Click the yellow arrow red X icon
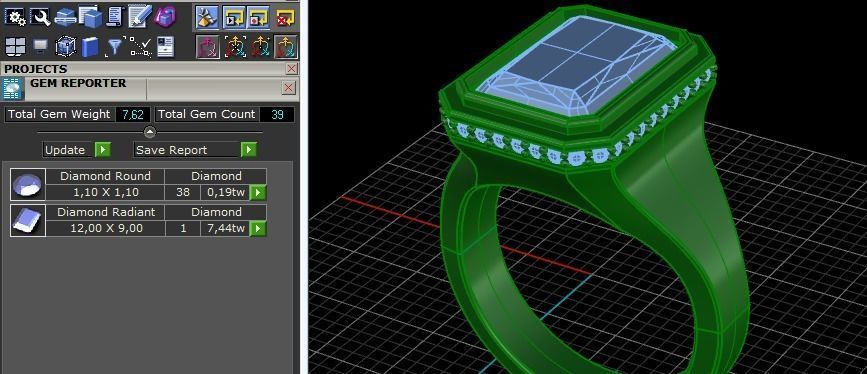The image size is (867, 374). click(x=285, y=18)
